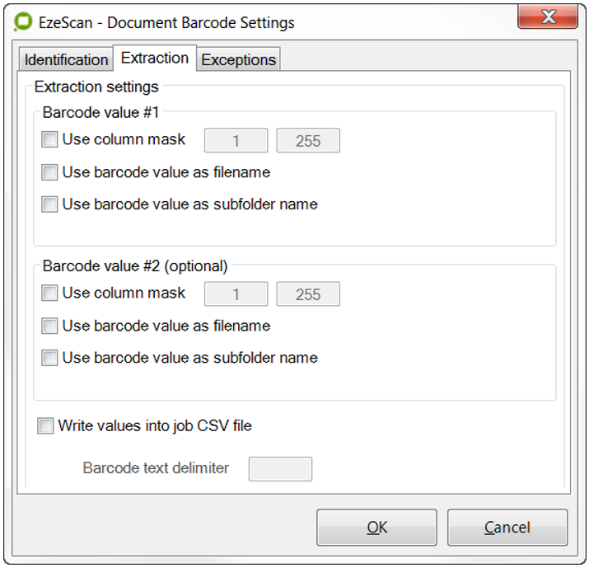
Task: Open the Exceptions tab
Action: tap(239, 60)
